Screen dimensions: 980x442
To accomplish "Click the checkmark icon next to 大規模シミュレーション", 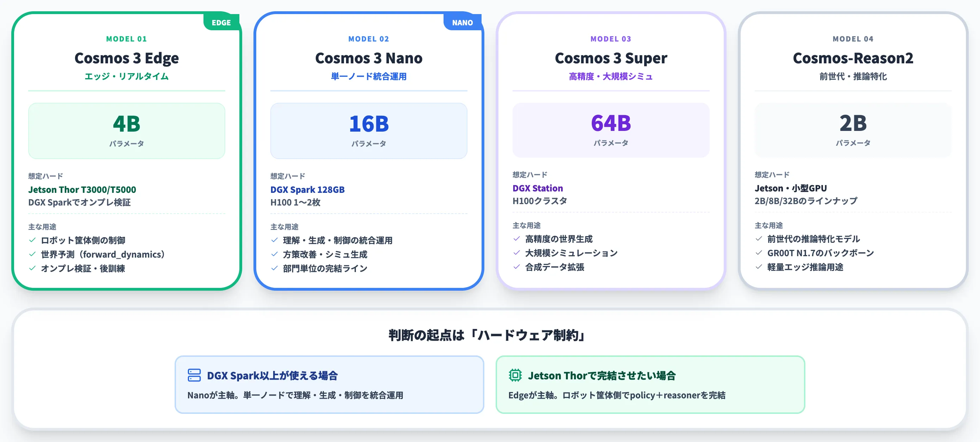I will click(x=516, y=253).
